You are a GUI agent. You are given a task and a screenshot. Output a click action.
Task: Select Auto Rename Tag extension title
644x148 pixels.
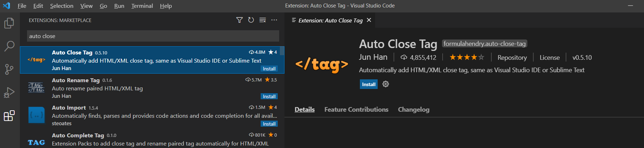pos(76,80)
